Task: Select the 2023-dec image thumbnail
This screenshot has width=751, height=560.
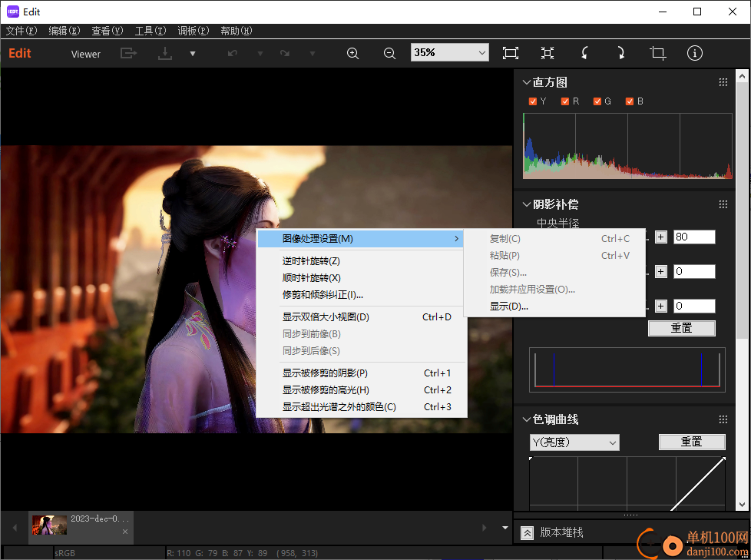Action: coord(49,525)
